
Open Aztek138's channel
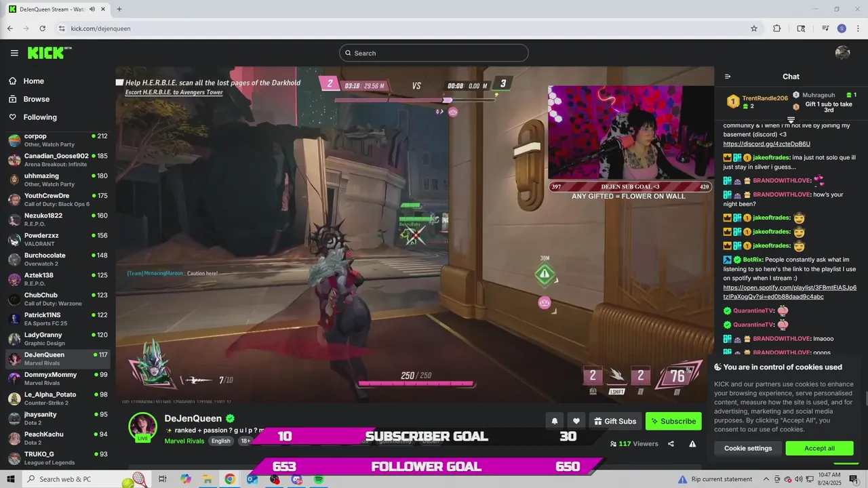(x=58, y=279)
